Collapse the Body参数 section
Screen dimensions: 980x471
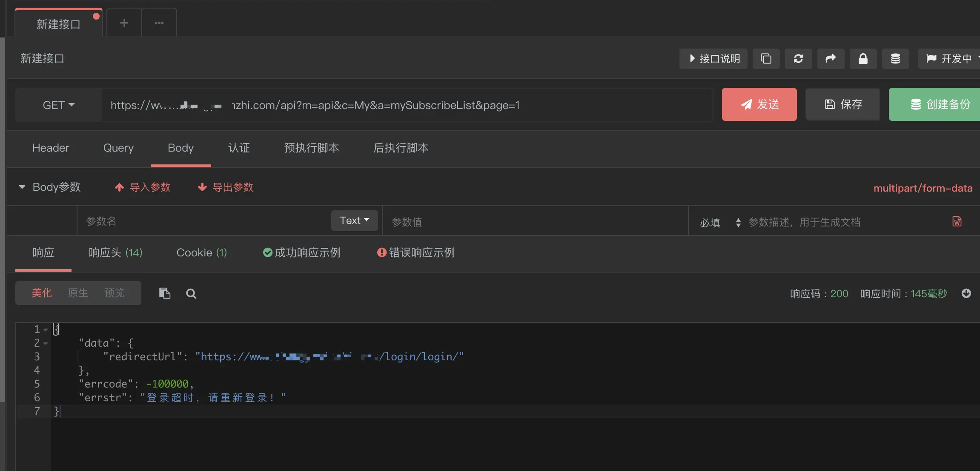[22, 187]
